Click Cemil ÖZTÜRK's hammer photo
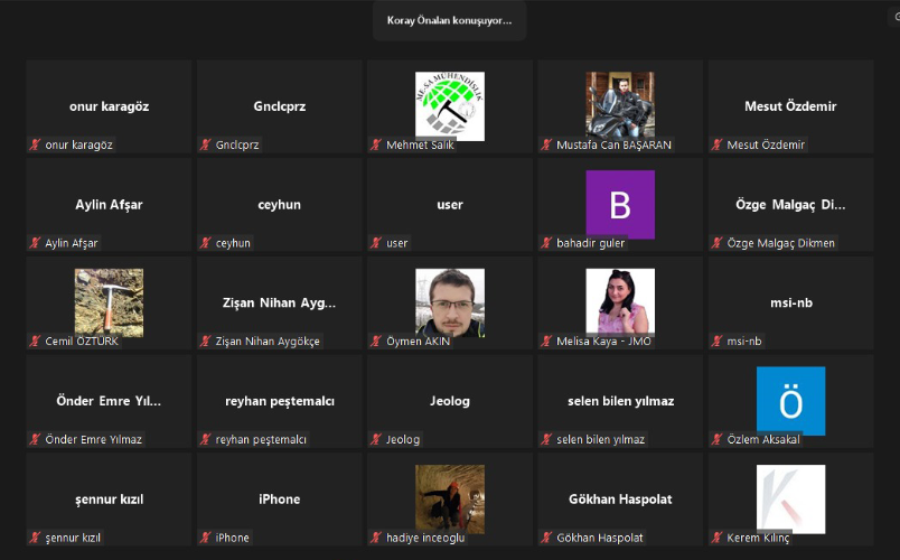Screen dimensions: 900x560 109,302
